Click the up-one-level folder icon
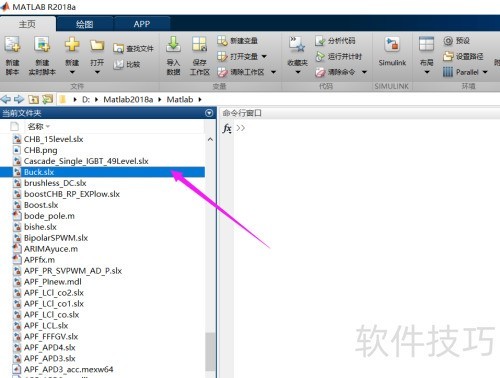 (33, 99)
